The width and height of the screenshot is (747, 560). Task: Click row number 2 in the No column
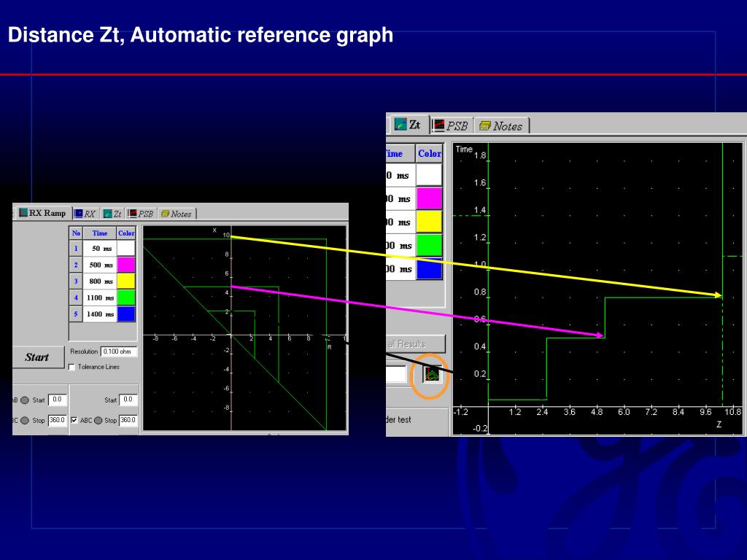(76, 265)
